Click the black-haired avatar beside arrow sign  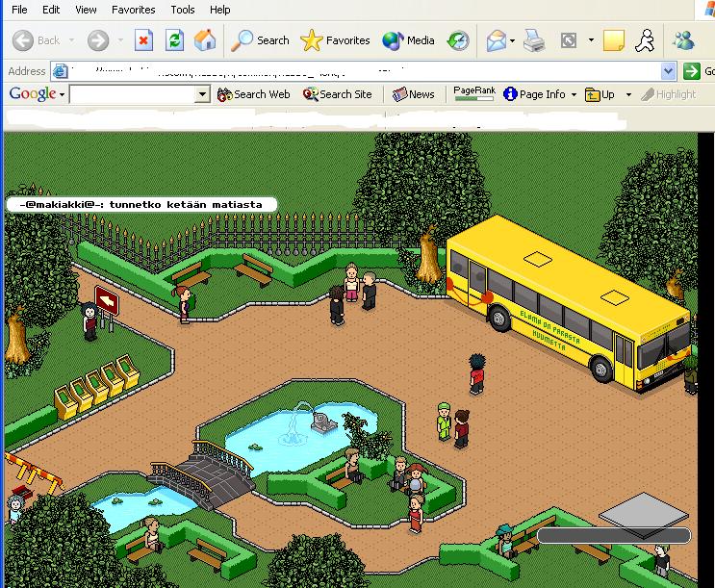point(89,322)
